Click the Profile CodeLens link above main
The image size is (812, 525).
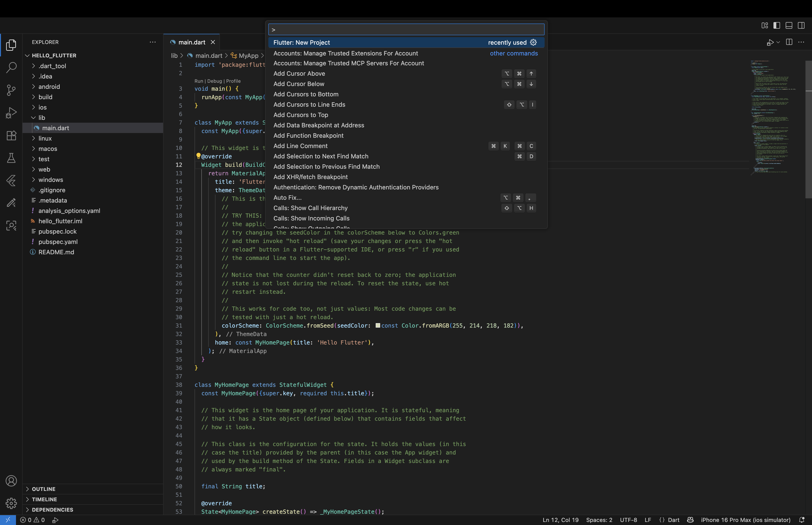233,81
